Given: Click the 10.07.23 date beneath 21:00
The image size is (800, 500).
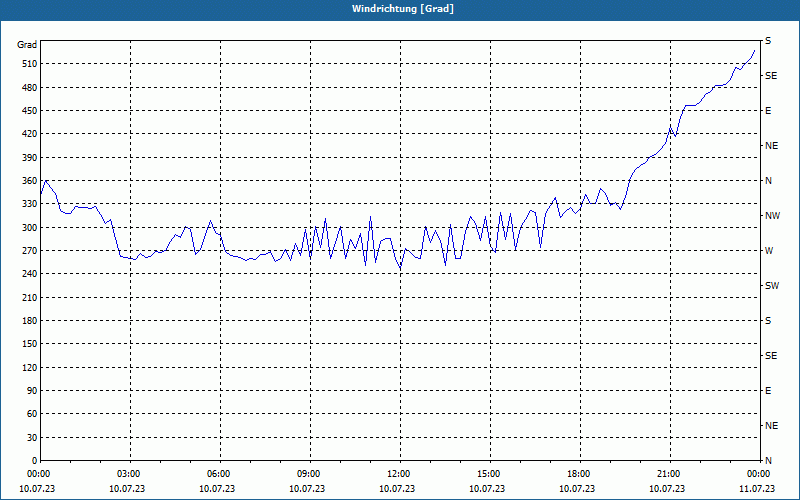Looking at the screenshot, I should point(667,488).
